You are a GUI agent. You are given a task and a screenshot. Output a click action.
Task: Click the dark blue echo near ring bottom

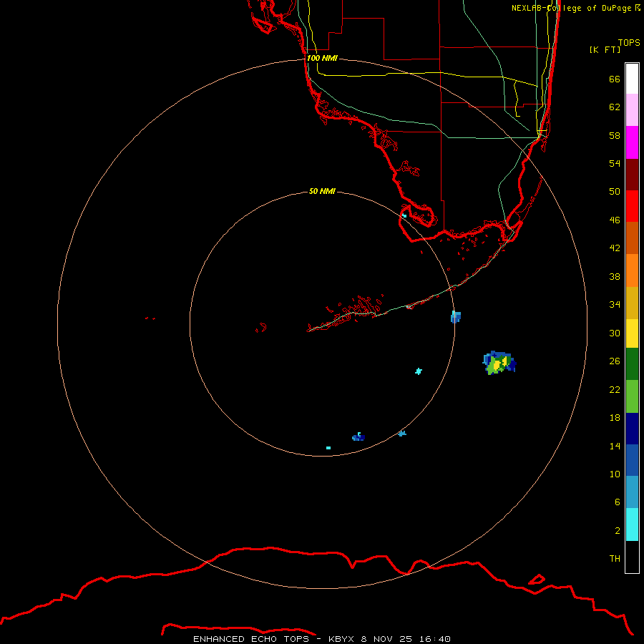(x=358, y=437)
